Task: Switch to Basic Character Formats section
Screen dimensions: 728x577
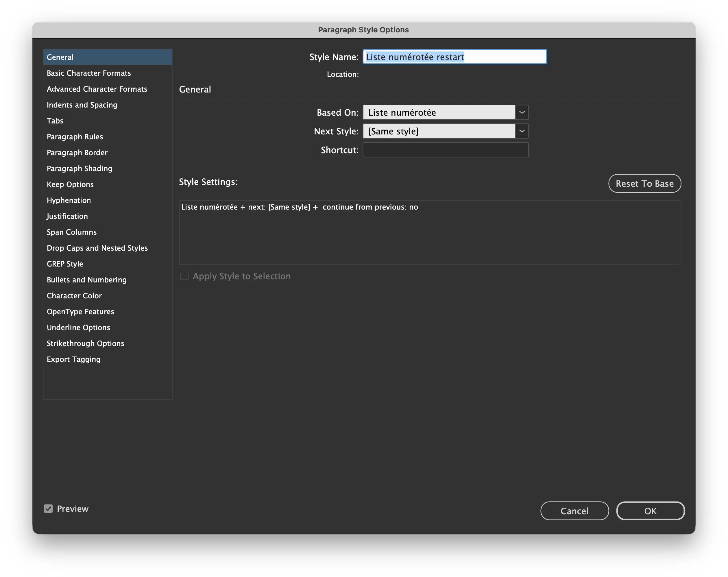Action: (x=88, y=73)
